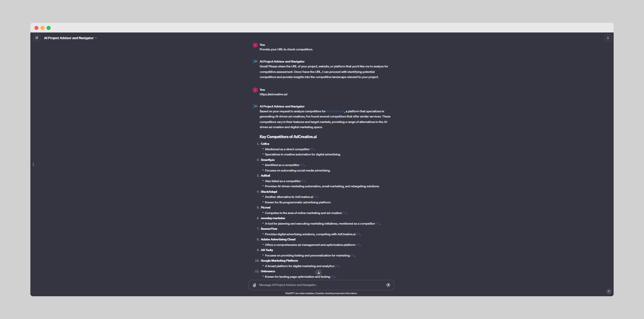Click the yellow minimize window button
This screenshot has height=319, width=644.
[x=43, y=28]
